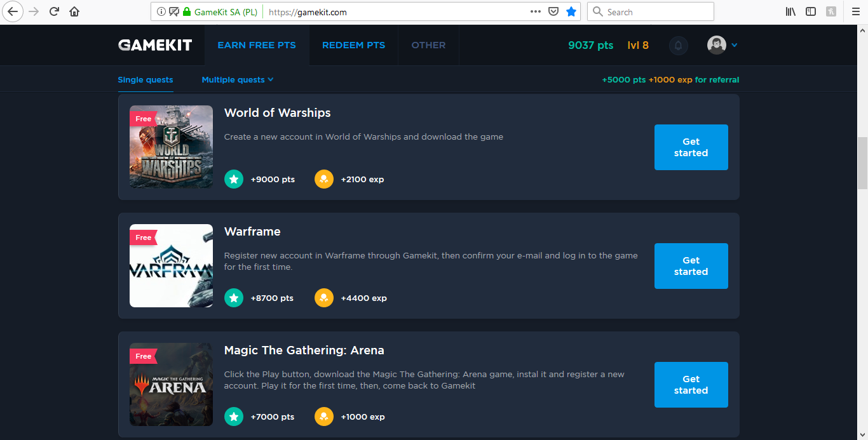Select the Single quests tab
868x440 pixels.
(146, 80)
